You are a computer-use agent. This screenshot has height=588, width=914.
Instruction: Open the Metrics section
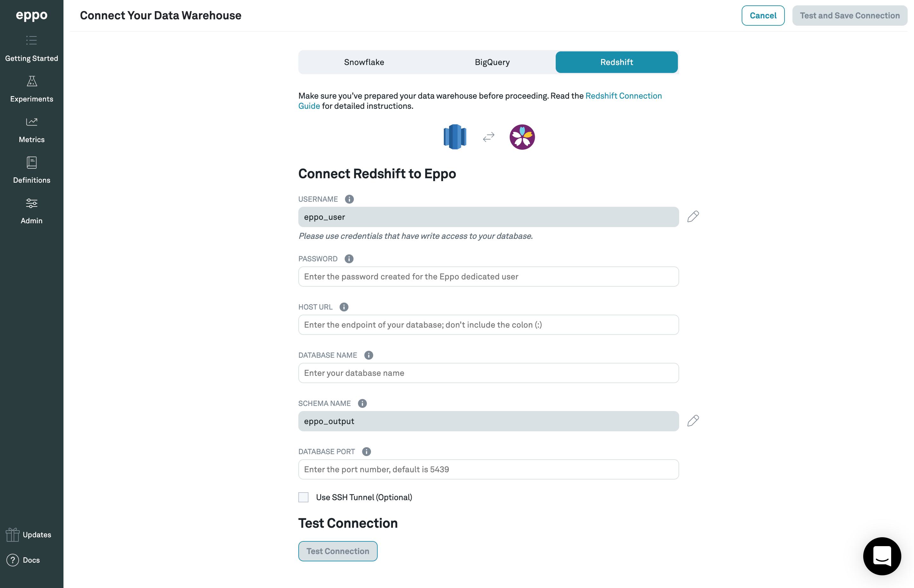click(x=31, y=130)
